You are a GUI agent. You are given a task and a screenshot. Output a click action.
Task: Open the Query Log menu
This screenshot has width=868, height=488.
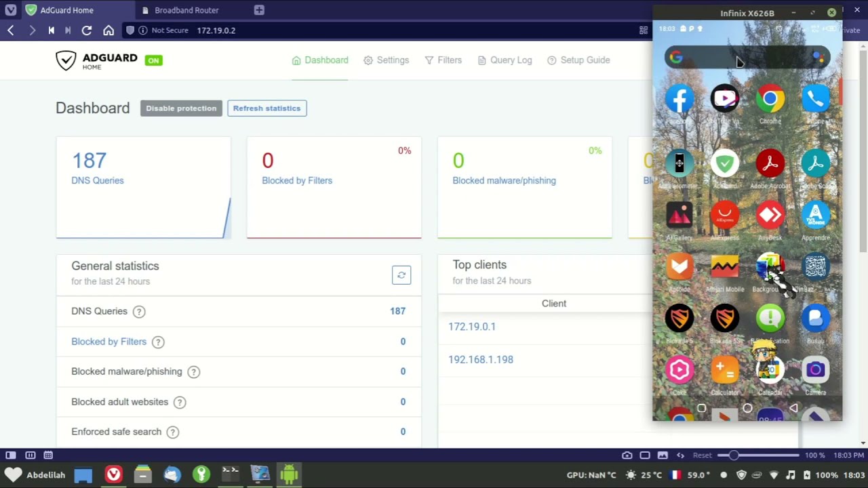pos(505,60)
